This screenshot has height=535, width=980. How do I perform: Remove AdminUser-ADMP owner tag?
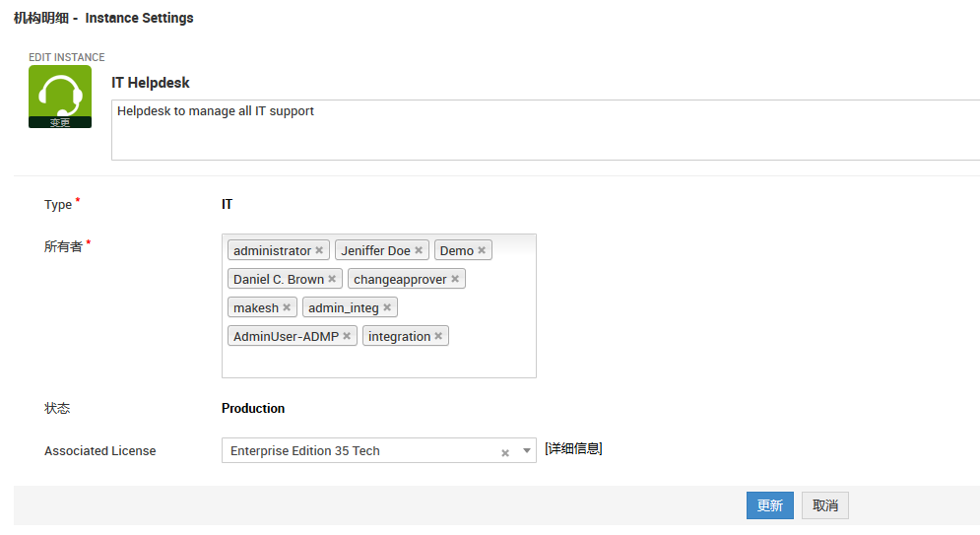tap(347, 337)
